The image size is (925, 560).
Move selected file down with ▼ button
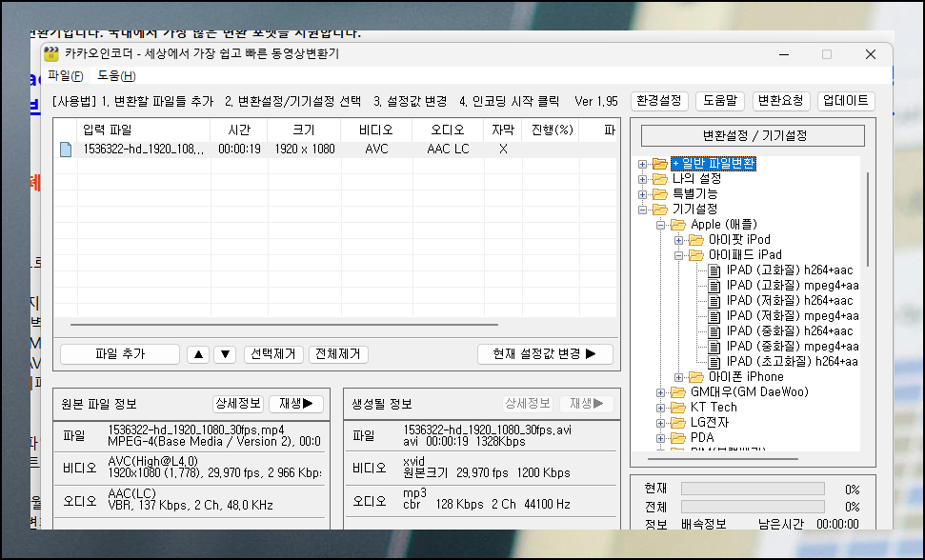coord(225,354)
